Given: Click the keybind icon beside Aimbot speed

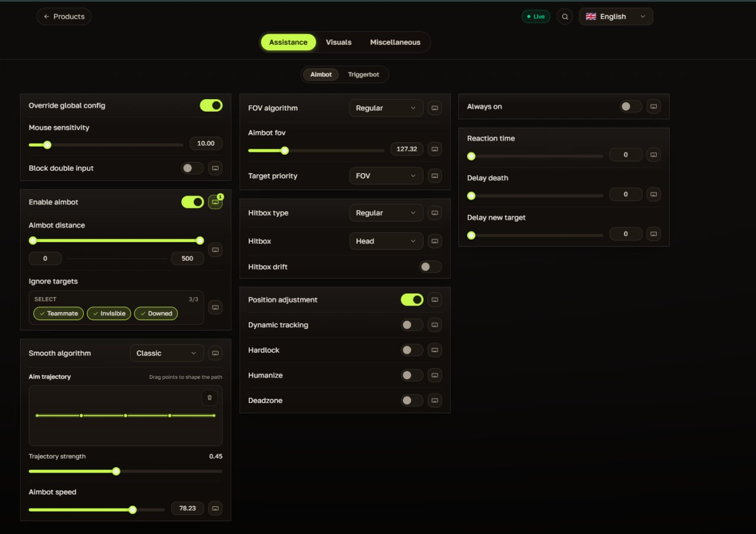Looking at the screenshot, I should tap(216, 508).
